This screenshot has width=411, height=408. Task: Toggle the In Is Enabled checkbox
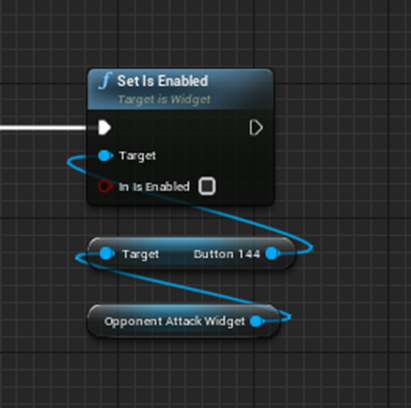tap(207, 186)
